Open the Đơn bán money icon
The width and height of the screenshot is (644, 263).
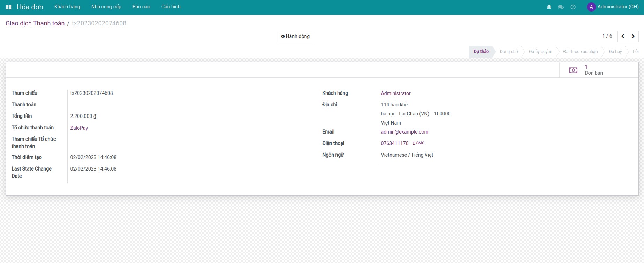[573, 70]
